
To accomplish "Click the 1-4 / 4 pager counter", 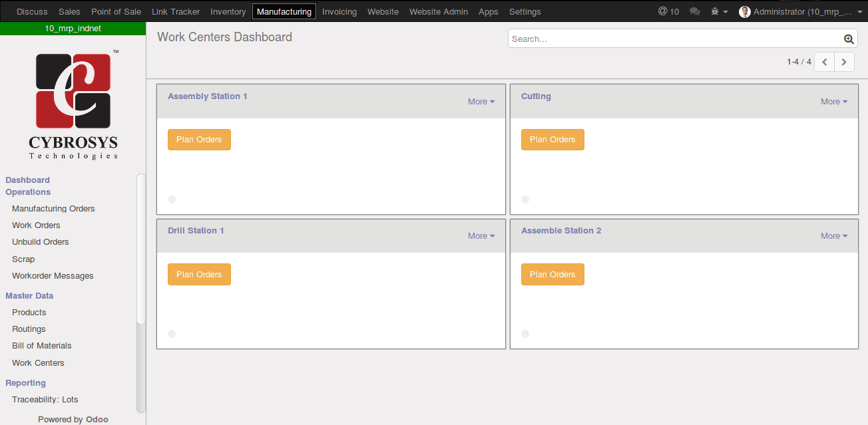I will [799, 62].
